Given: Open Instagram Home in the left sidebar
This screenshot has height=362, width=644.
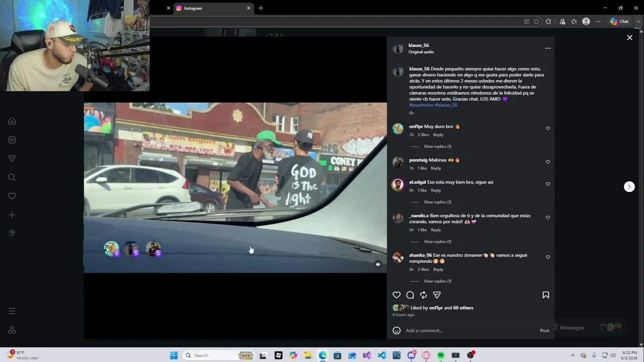Looking at the screenshot, I should coord(12,121).
